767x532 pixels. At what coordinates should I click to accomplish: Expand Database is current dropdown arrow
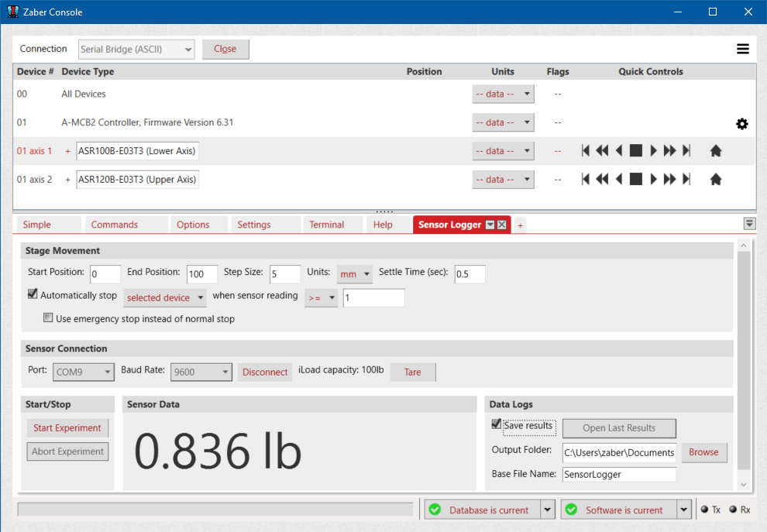pyautogui.click(x=548, y=510)
